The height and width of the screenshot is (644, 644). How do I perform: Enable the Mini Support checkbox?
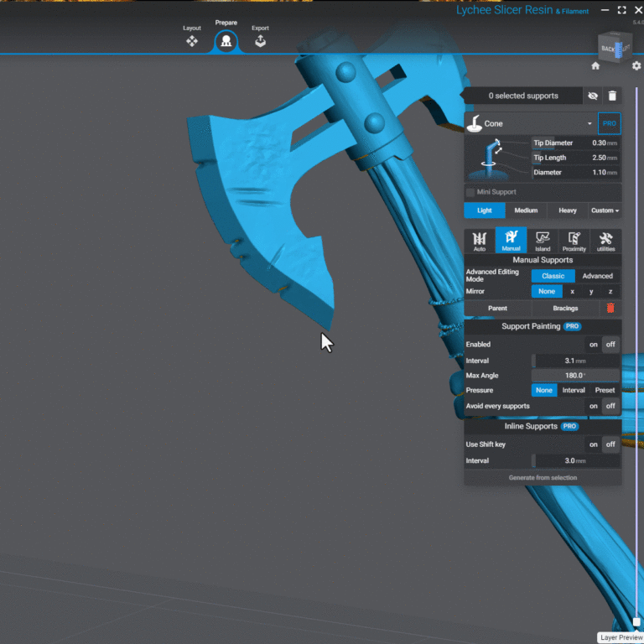470,192
